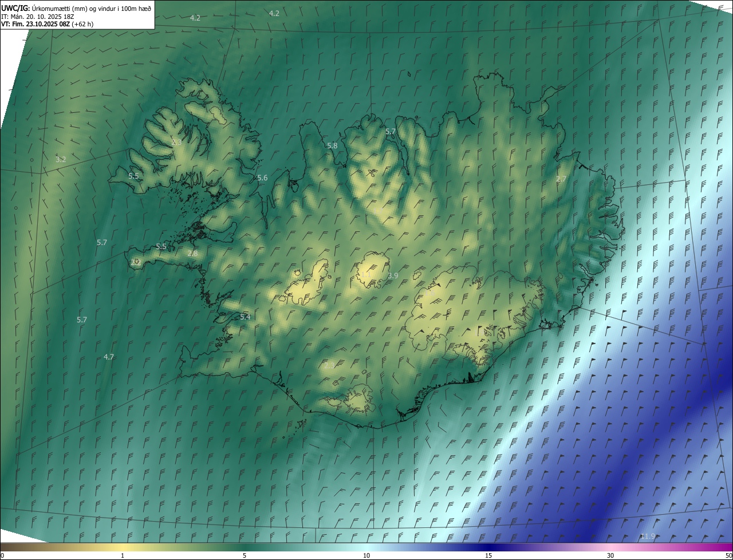Click the 1 tick on the colour scale
This screenshot has height=560, width=733.
[x=123, y=556]
